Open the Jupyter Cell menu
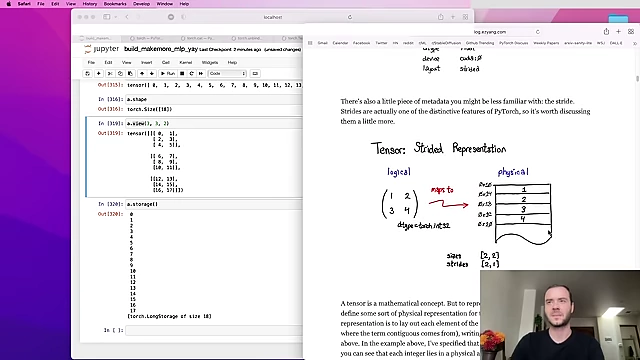This screenshot has height=360, width=640. click(166, 62)
